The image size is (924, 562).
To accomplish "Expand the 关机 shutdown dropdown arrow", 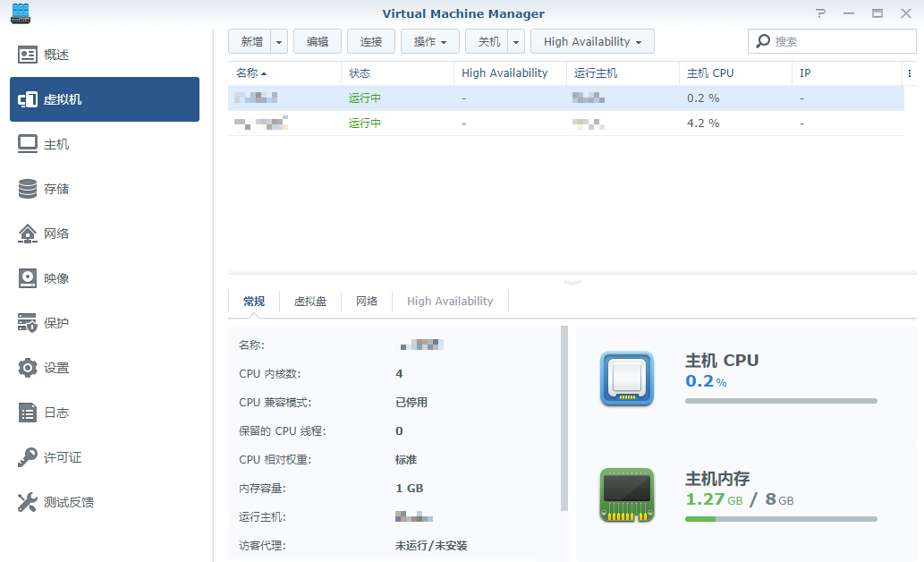I will coord(516,42).
